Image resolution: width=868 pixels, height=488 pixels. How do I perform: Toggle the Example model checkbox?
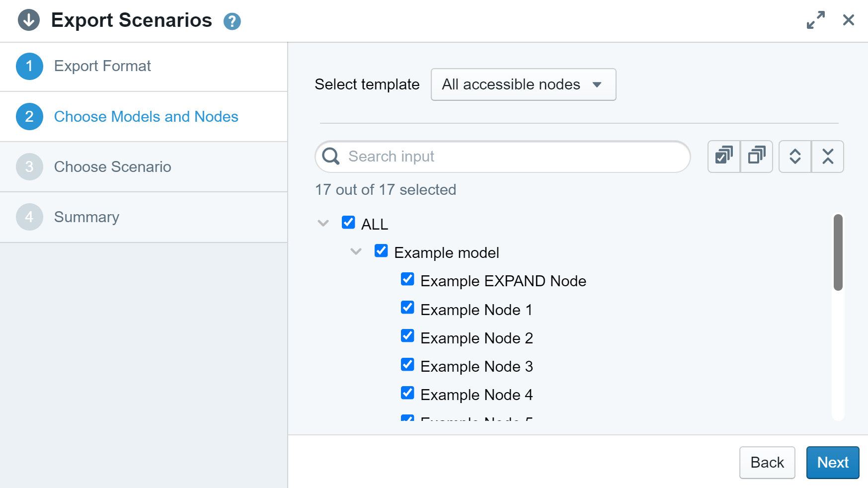click(381, 251)
